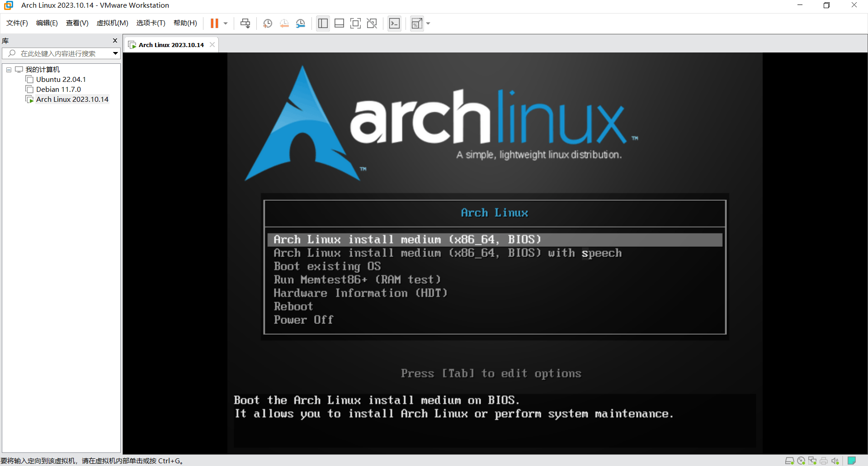Click the hard disk status icon
The width and height of the screenshot is (868, 466).
tap(789, 461)
